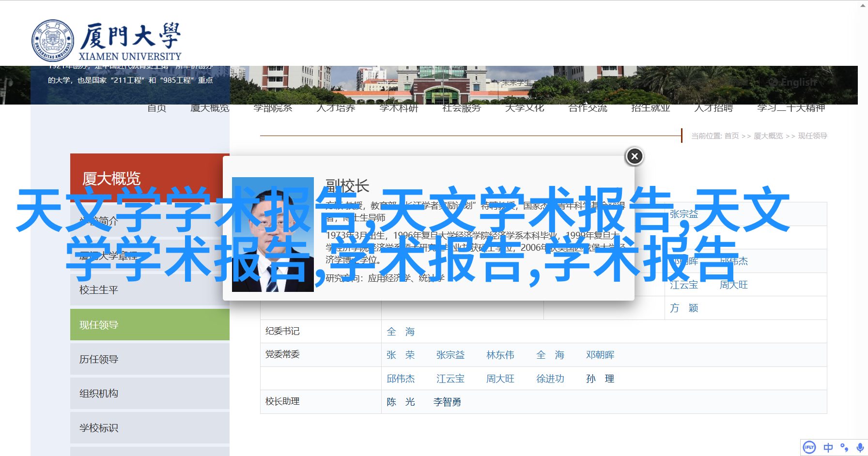This screenshot has width=868, height=456.
Task: Open 李智勇 in the 校长助理 row
Action: tap(447, 402)
